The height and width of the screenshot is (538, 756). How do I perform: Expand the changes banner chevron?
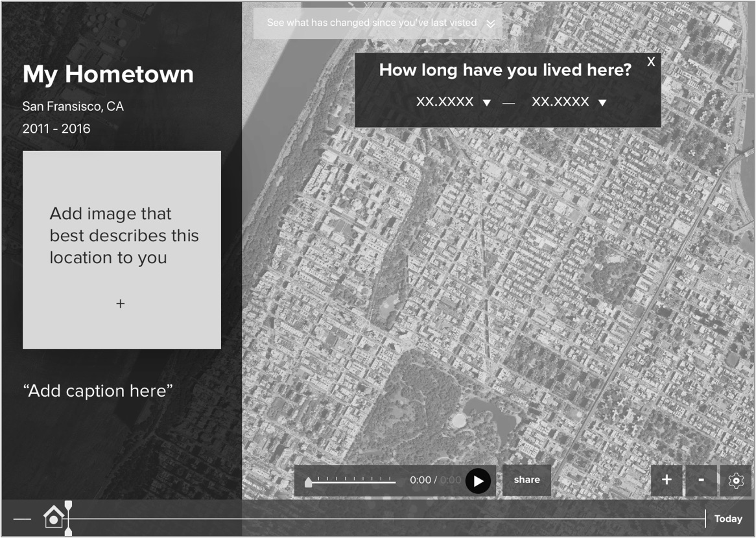tap(491, 23)
